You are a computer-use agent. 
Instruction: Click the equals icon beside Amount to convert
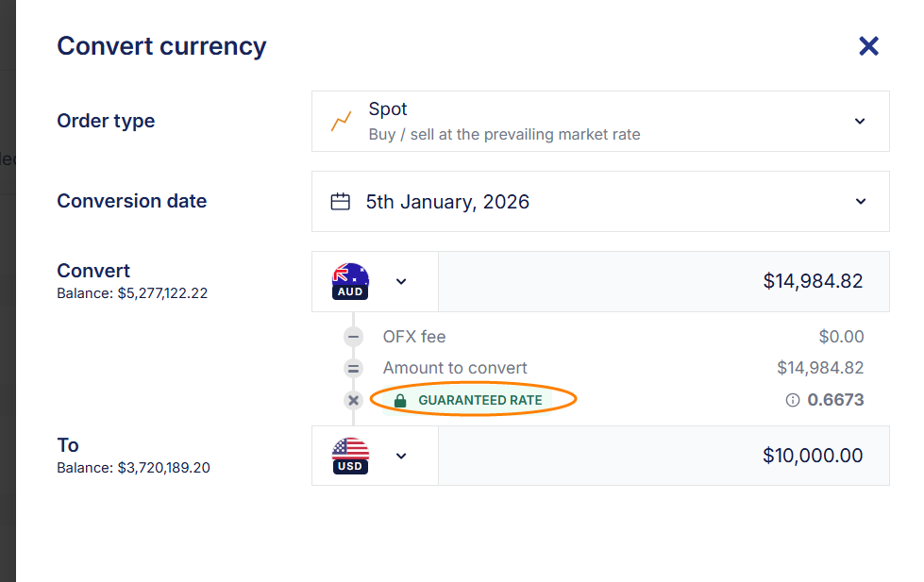click(x=353, y=368)
